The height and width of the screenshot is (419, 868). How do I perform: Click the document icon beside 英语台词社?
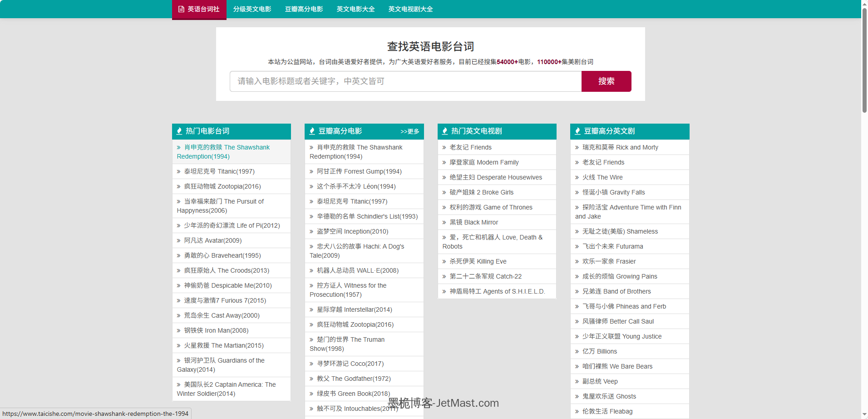coord(181,9)
